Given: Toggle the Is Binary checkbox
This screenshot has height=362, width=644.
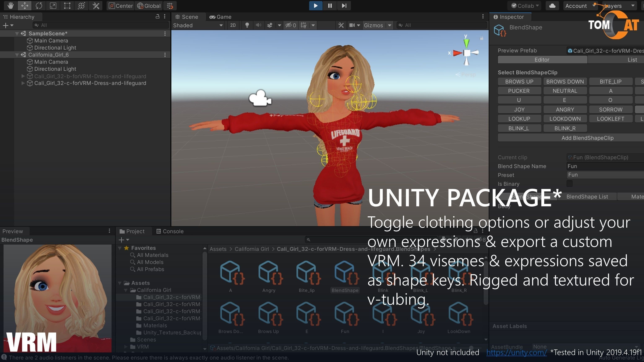Looking at the screenshot, I should click(x=570, y=184).
